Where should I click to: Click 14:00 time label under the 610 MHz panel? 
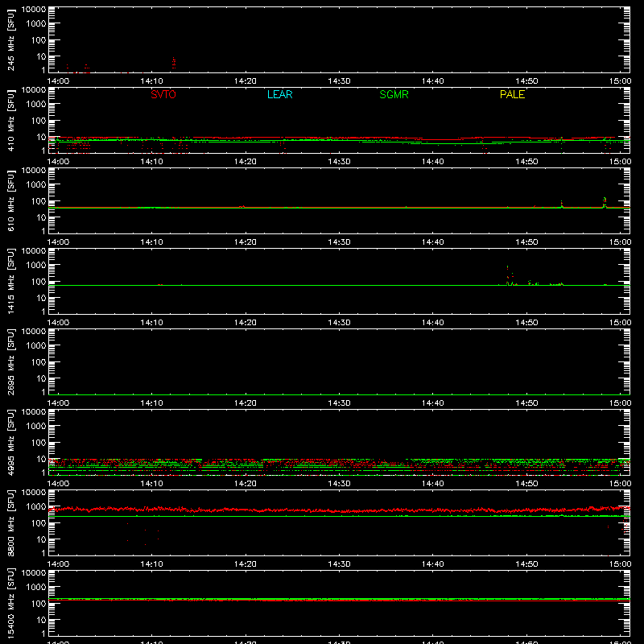point(58,242)
